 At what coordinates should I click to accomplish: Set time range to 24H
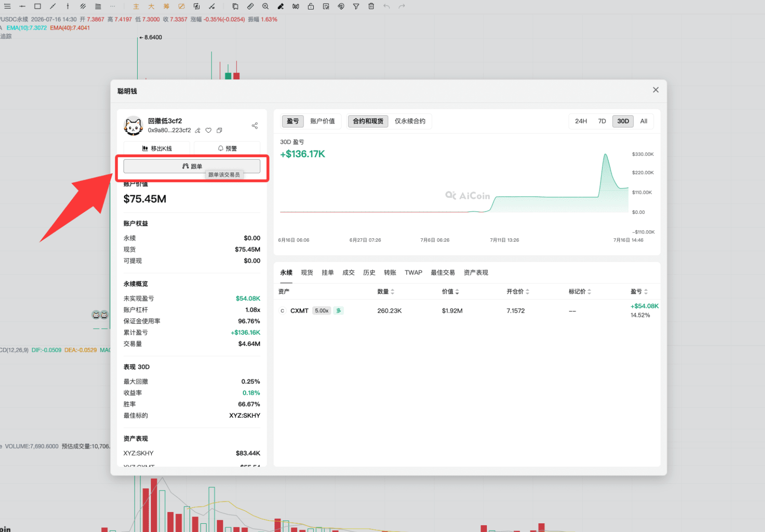[x=581, y=121]
